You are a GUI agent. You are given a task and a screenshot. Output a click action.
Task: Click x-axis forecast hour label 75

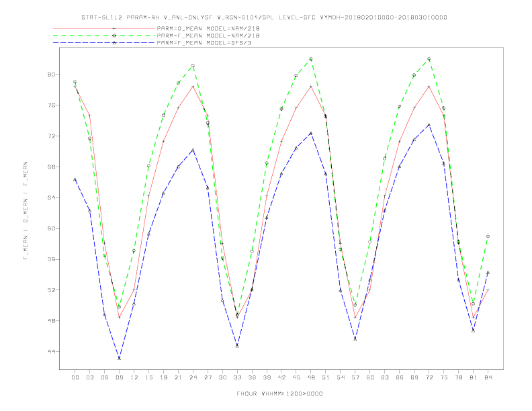pyautogui.click(x=444, y=377)
